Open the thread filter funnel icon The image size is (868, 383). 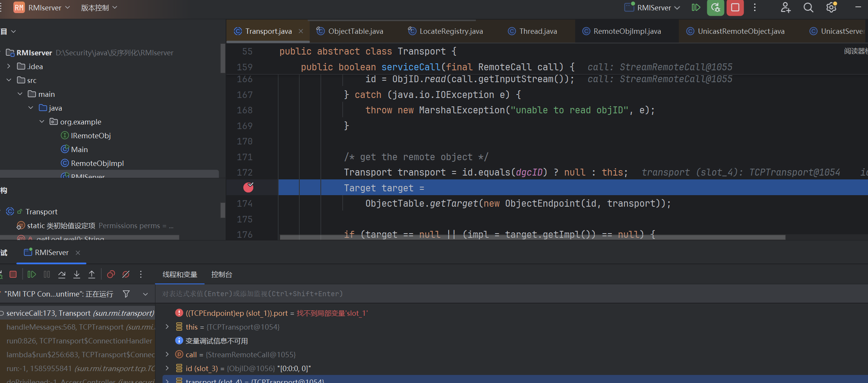[x=126, y=294]
